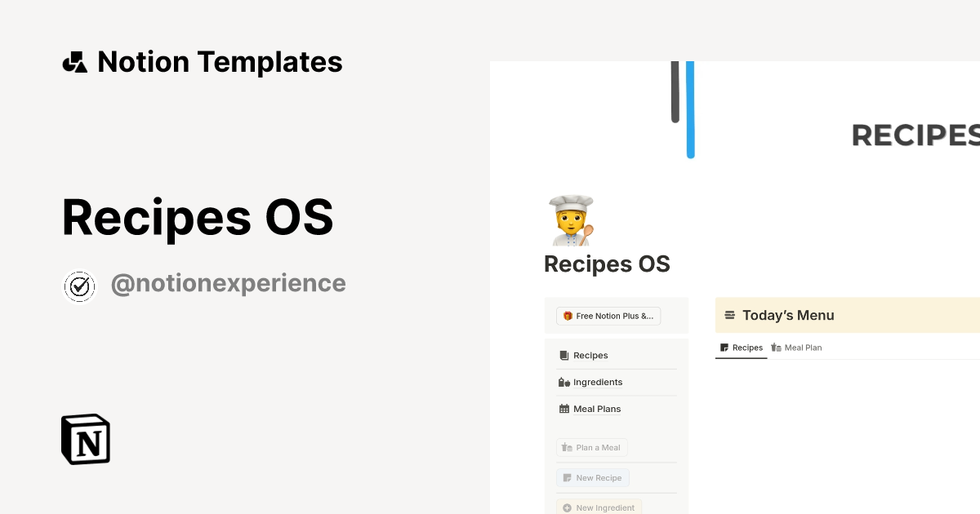The height and width of the screenshot is (514, 980).
Task: Click the page icon on New Recipe
Action: click(x=566, y=477)
